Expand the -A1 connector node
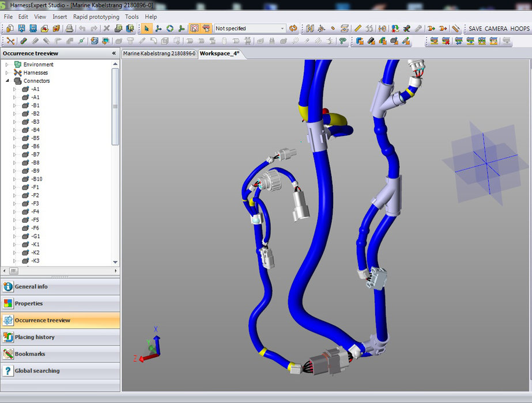This screenshot has width=532, height=403. 16,89
